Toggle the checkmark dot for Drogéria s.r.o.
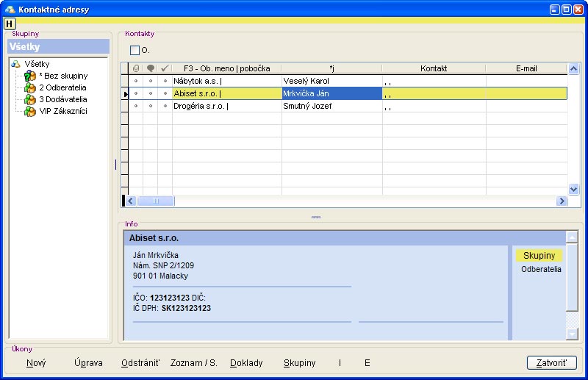Viewport: 588px width, 380px height. 165,106
